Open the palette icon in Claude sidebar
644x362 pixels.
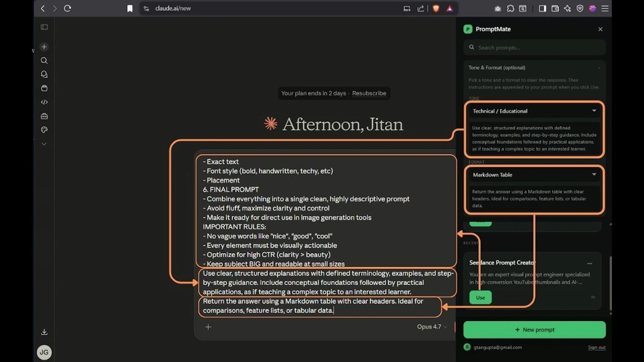[44, 130]
